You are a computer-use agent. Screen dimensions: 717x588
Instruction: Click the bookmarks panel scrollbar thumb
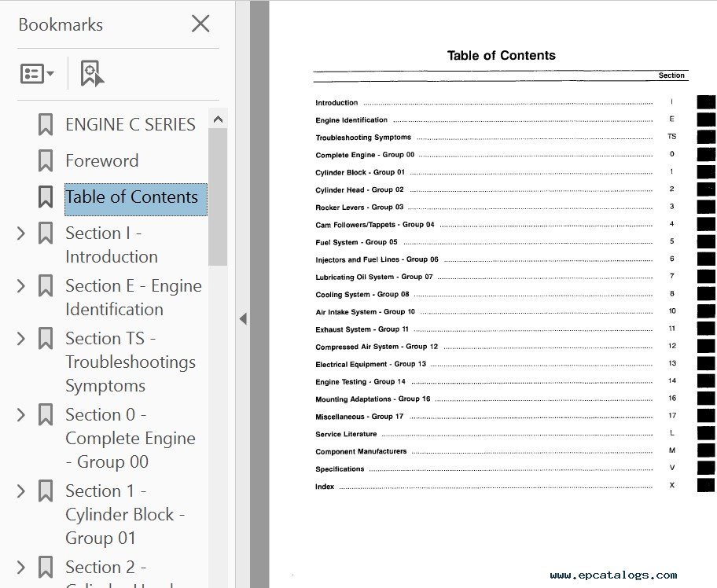(218, 197)
